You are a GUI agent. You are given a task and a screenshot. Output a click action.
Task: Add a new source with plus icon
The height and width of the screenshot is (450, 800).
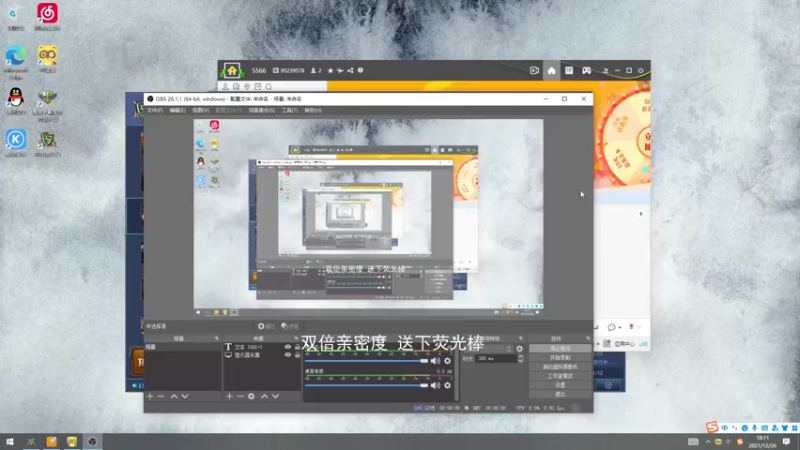(x=229, y=396)
